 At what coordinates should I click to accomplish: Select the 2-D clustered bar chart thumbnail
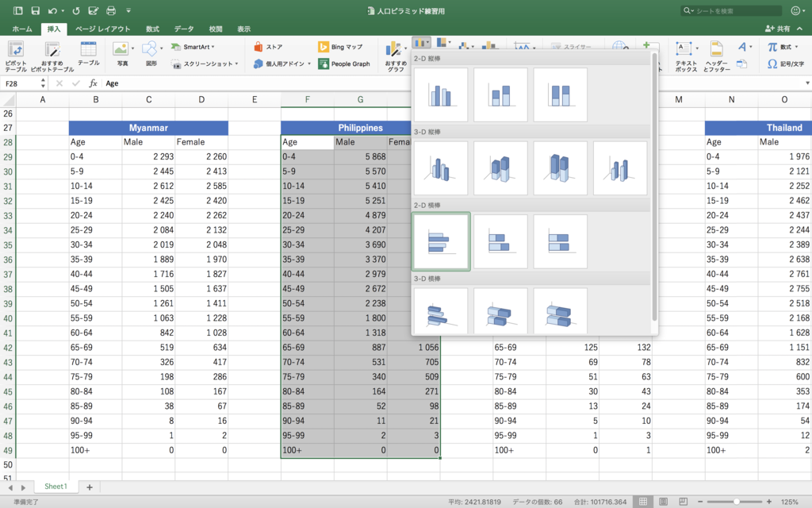pyautogui.click(x=441, y=241)
